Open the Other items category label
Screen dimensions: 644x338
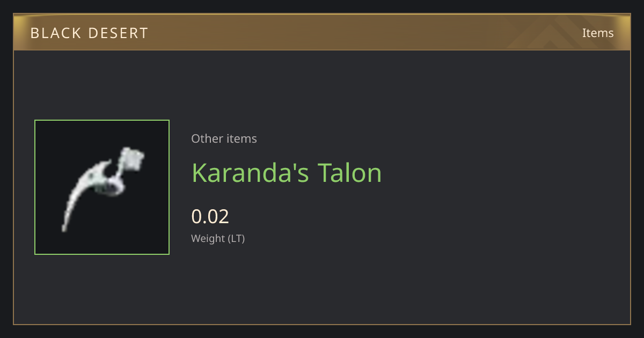[224, 138]
